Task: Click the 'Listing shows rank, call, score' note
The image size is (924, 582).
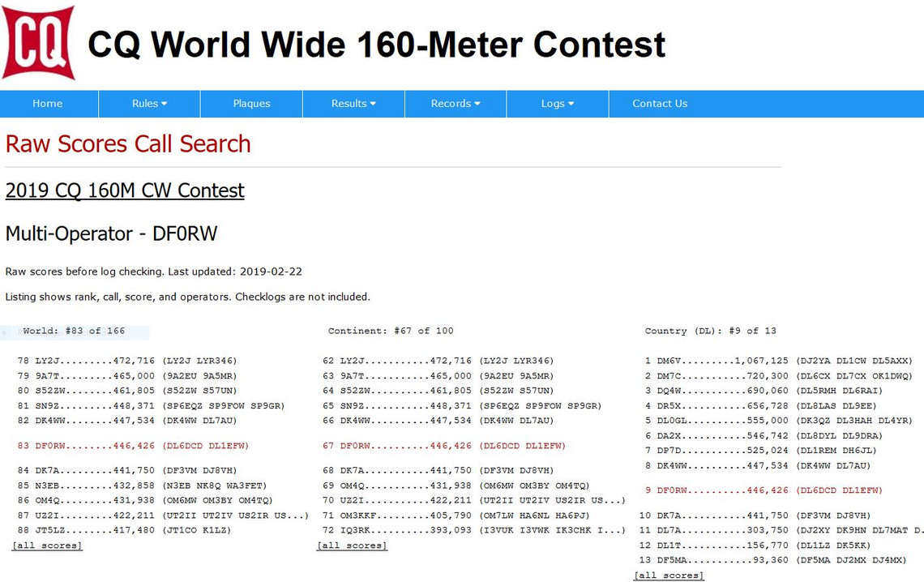Action: 188,297
